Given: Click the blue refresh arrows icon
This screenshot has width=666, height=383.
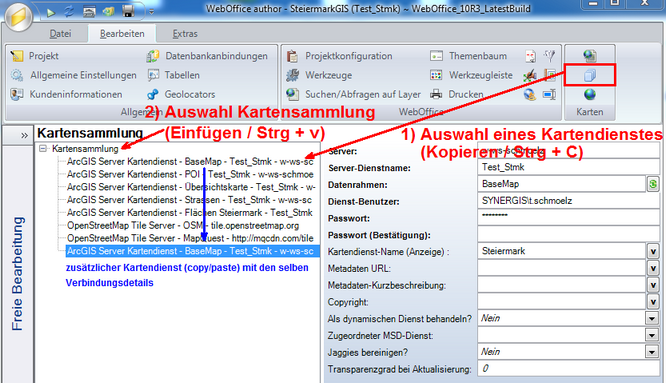Looking at the screenshot, I should 69,11.
